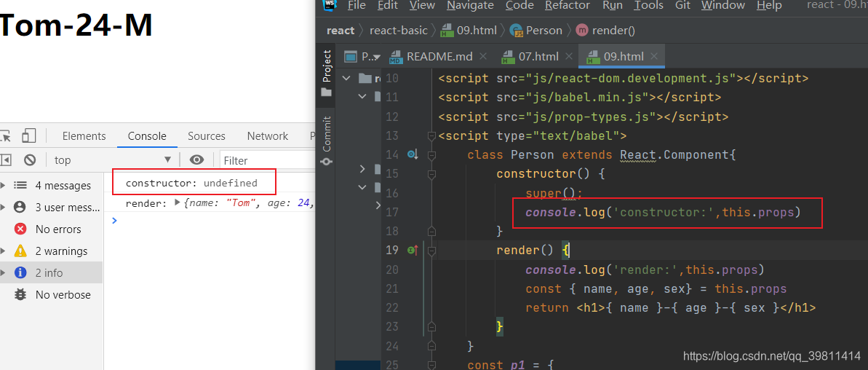Image resolution: width=868 pixels, height=370 pixels.
Task: Switch to the 07.html editor tab
Action: 530,57
